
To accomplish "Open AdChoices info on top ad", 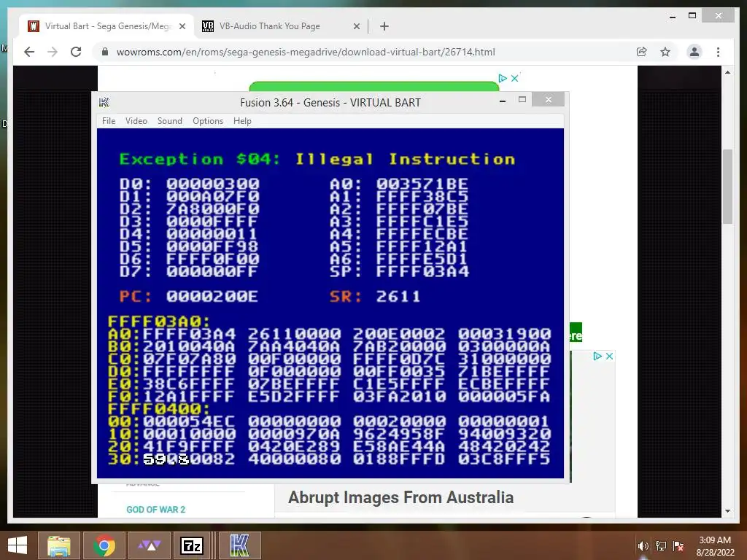I will (x=503, y=78).
